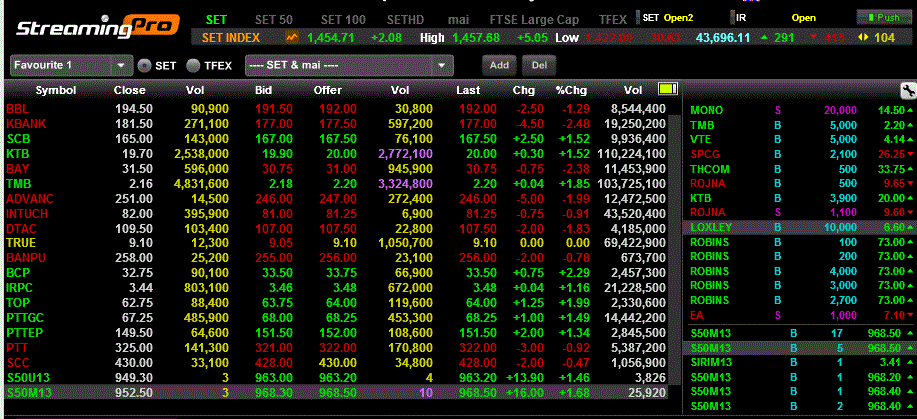The height and width of the screenshot is (419, 917).
Task: Select the IRPC symbol
Action: 20,288
